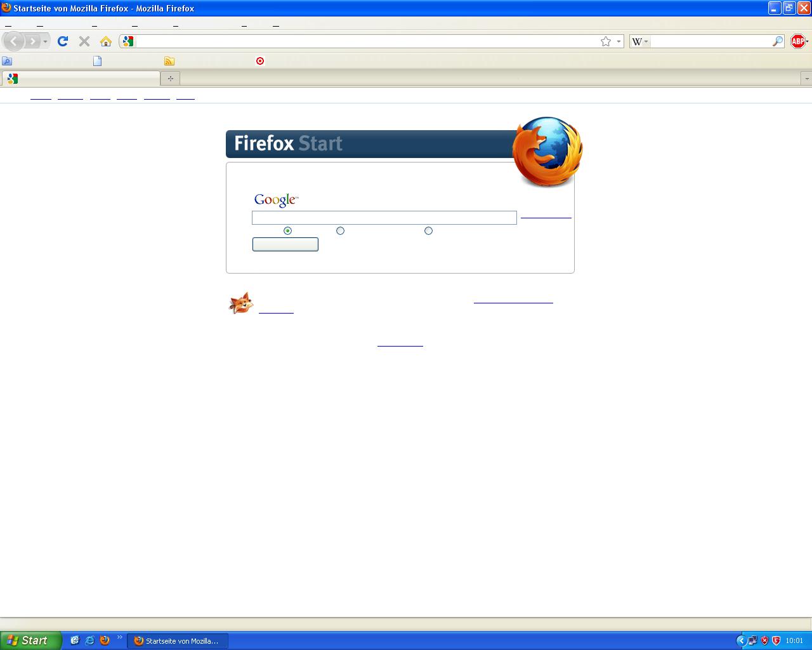This screenshot has width=812, height=650.
Task: Select the open tab with Google favicon
Action: (x=81, y=78)
